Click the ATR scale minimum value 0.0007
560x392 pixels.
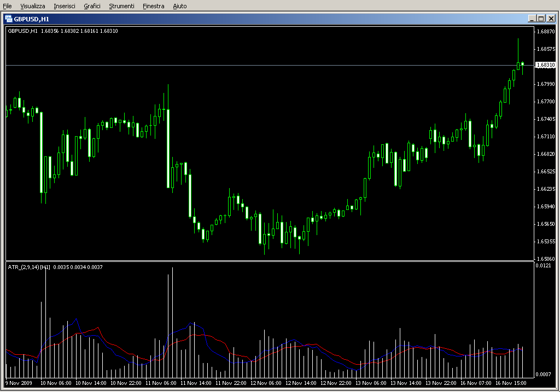(x=543, y=374)
